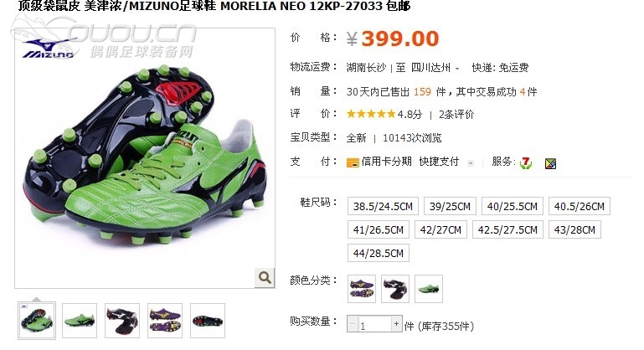Choose shoe size 42/27CM

[440, 229]
